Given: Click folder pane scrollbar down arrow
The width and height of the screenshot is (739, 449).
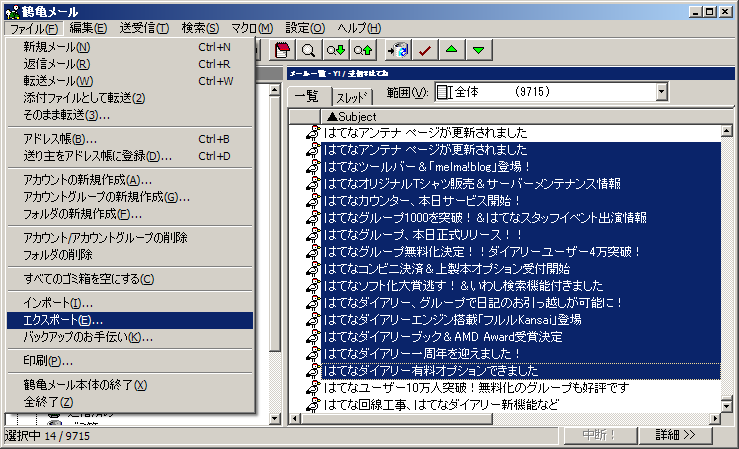Looking at the screenshot, I should [x=275, y=418].
